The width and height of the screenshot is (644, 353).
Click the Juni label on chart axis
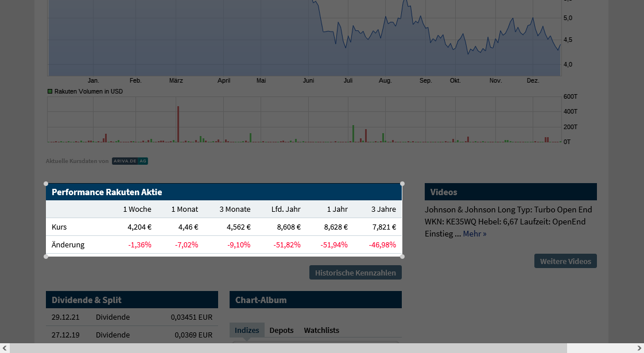tap(308, 80)
